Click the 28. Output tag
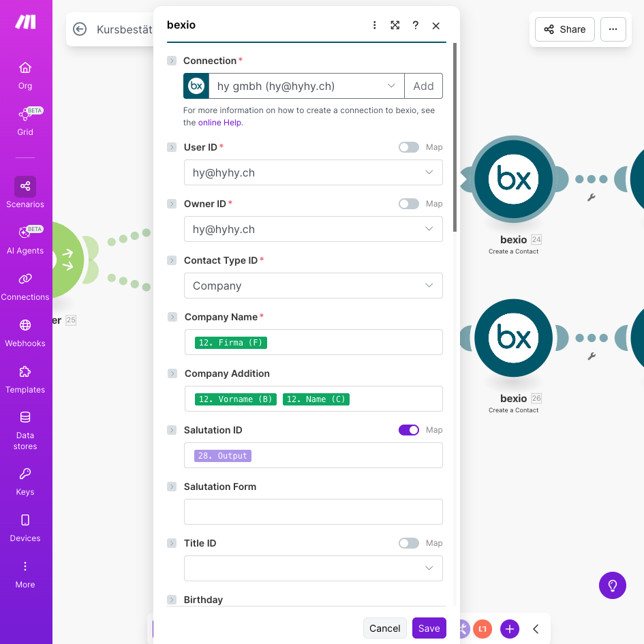This screenshot has height=644, width=644. [x=222, y=456]
